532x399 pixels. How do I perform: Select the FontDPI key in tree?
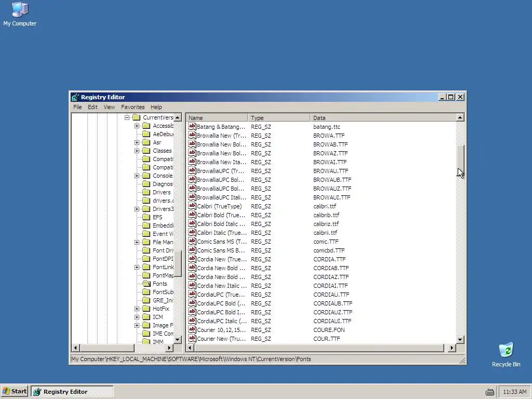pyautogui.click(x=163, y=259)
